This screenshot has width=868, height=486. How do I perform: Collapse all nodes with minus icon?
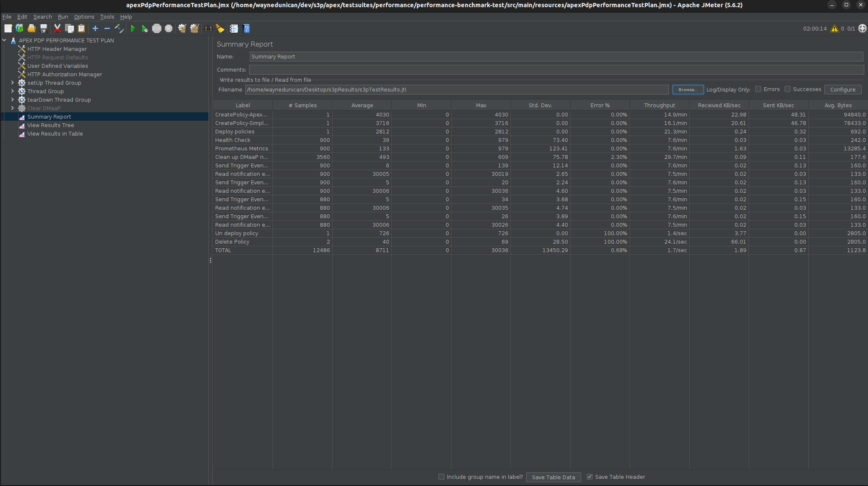tap(107, 28)
